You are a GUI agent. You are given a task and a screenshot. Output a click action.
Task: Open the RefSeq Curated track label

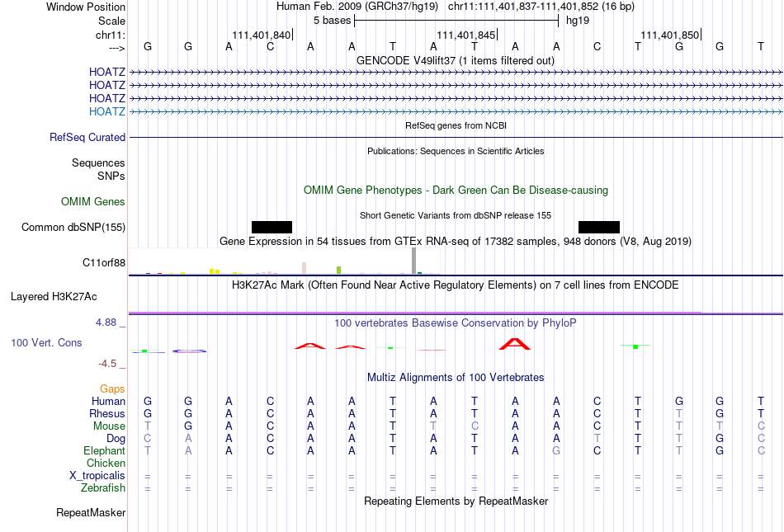(x=87, y=137)
